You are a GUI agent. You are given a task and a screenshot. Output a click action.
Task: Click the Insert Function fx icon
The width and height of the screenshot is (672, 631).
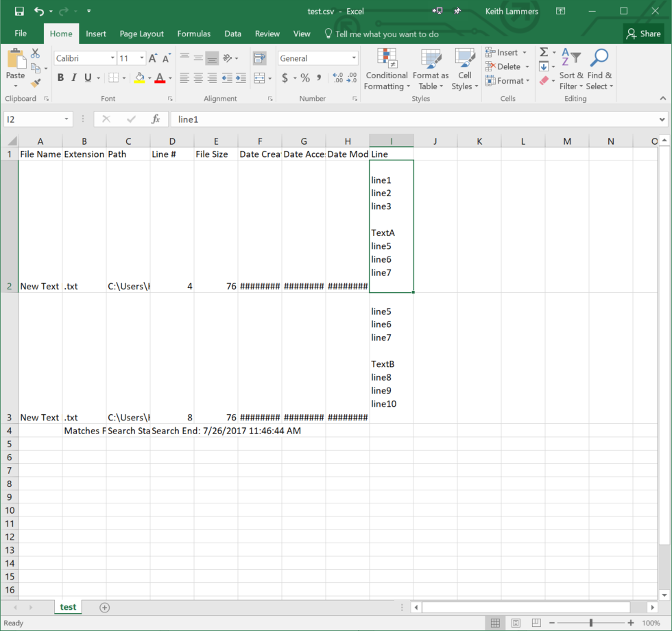click(x=156, y=119)
